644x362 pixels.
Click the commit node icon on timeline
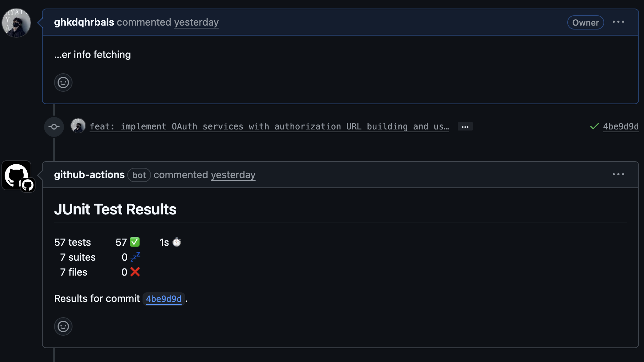[54, 127]
